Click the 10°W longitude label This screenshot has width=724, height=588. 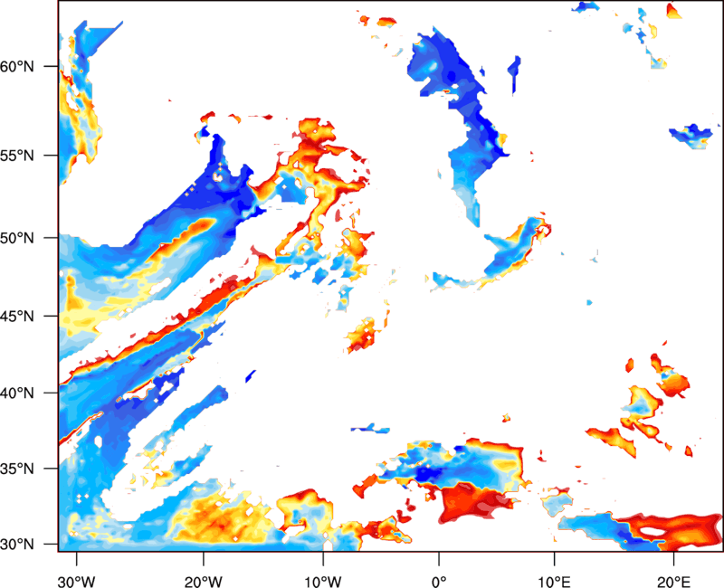pos(323,582)
